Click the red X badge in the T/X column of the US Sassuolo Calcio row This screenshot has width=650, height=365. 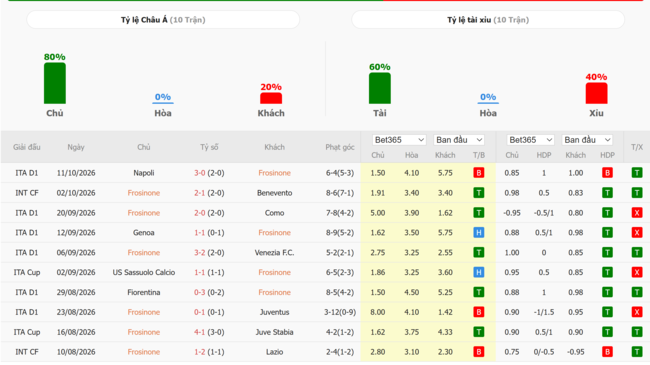pos(637,273)
